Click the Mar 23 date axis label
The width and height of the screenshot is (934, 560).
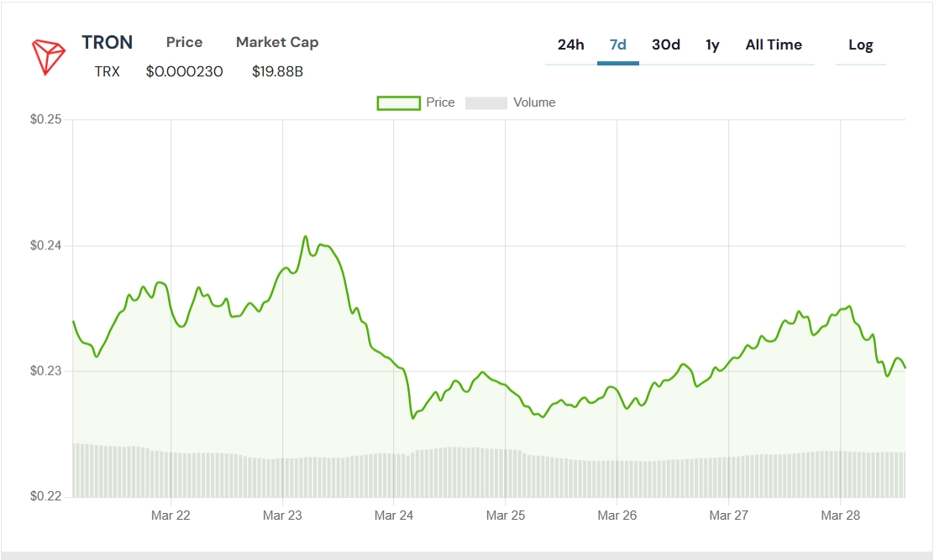point(282,516)
